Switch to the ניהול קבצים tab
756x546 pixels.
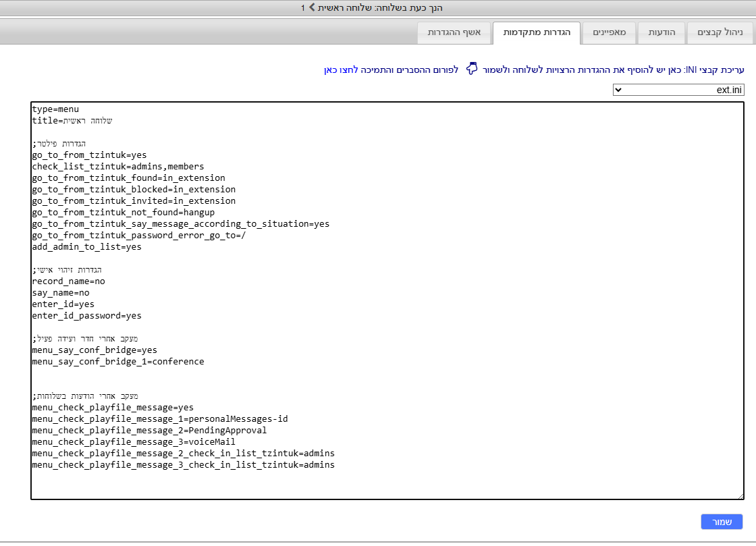click(x=720, y=32)
